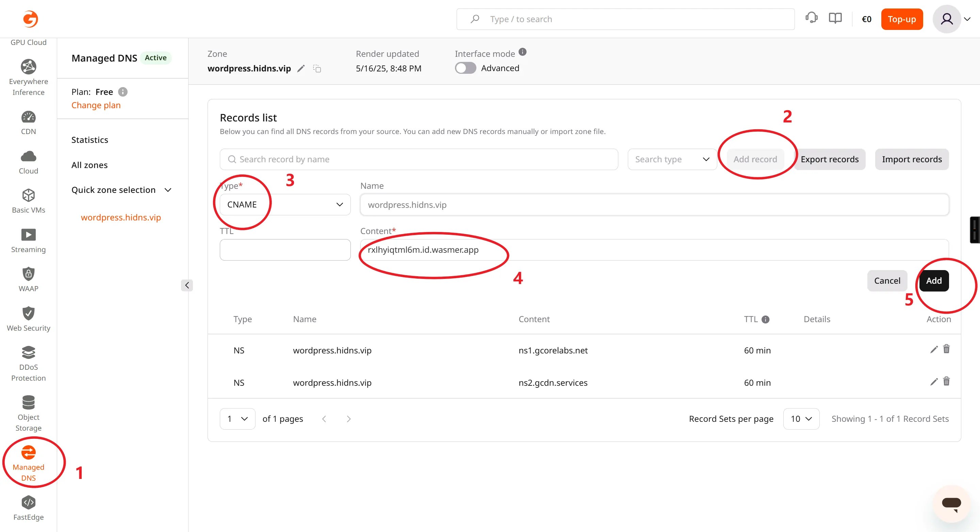Image resolution: width=980 pixels, height=532 pixels.
Task: Click the Top-up button
Action: click(902, 19)
